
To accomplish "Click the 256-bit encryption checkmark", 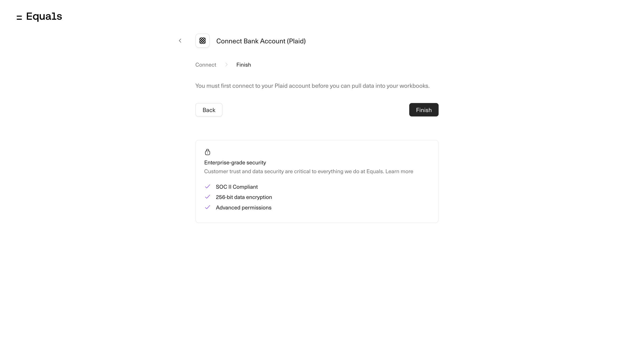I will (x=207, y=197).
